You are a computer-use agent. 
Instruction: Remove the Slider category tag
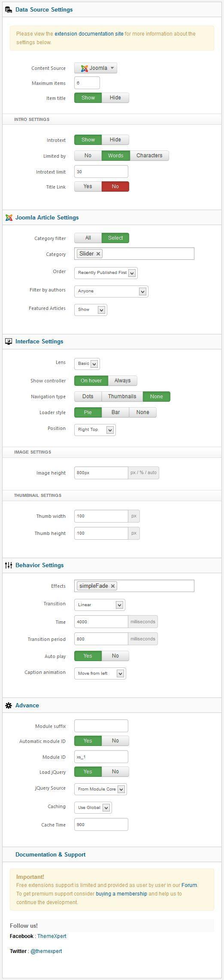pos(98,254)
